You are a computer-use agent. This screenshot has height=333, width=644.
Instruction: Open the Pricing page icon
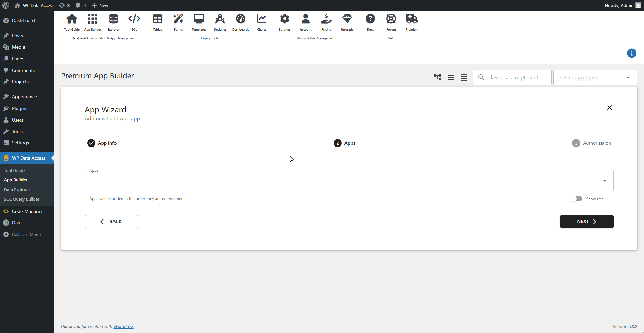326,22
